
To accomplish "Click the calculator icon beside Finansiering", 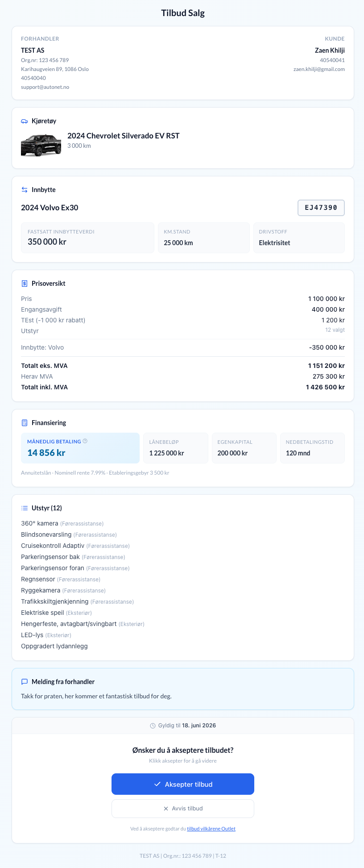I will [x=25, y=423].
